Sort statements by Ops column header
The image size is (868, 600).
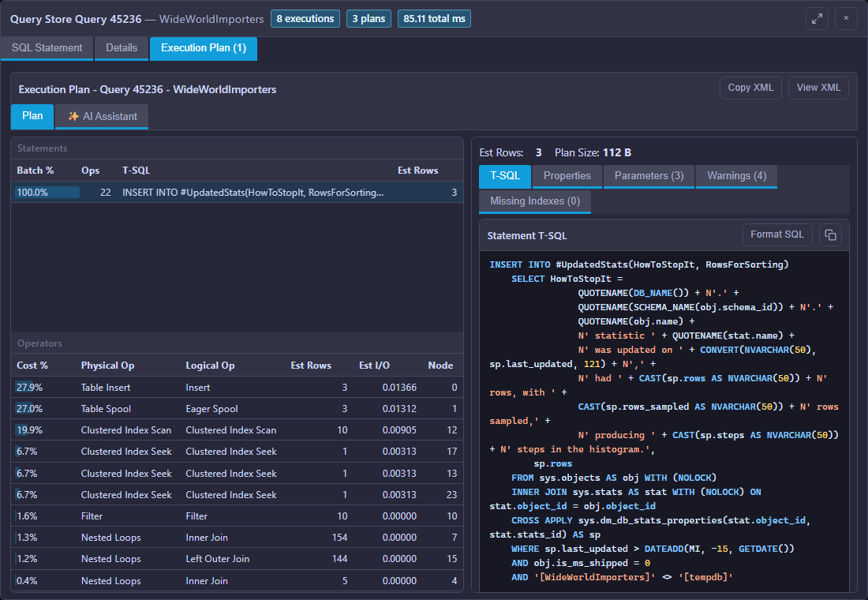(x=90, y=171)
